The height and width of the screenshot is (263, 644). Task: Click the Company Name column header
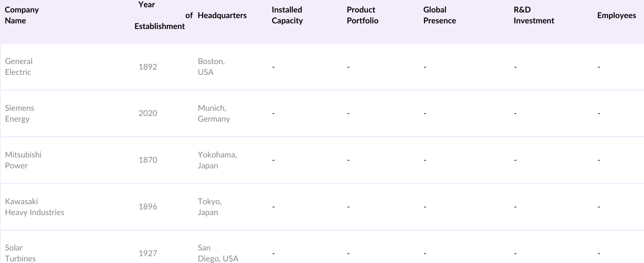tap(22, 15)
